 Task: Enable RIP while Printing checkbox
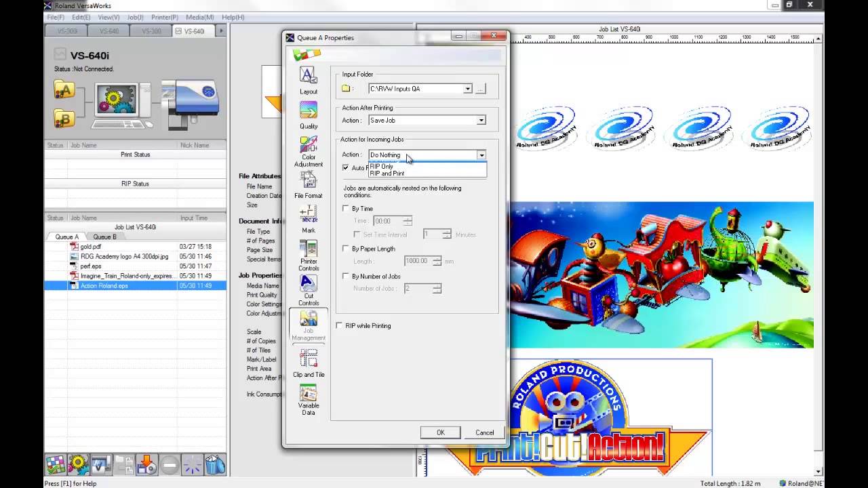click(x=339, y=326)
